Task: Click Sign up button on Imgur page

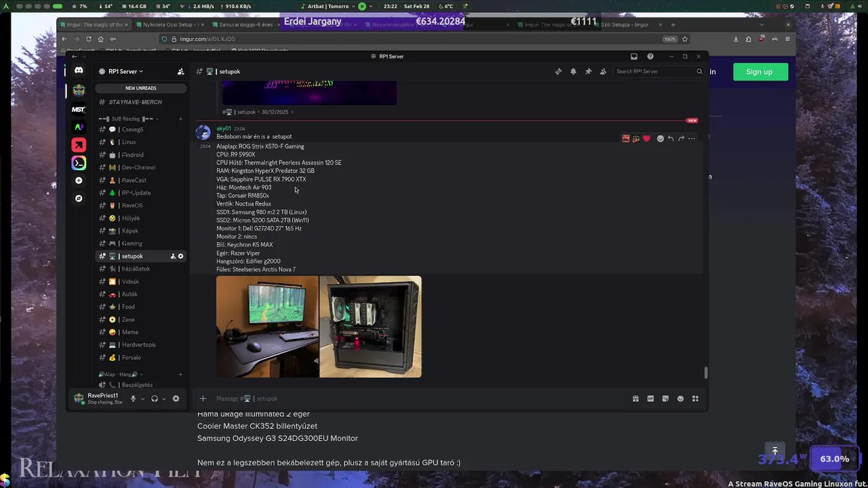Action: (x=760, y=72)
